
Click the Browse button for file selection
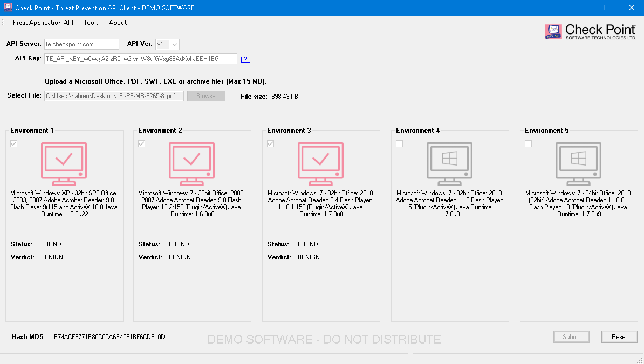tap(206, 95)
